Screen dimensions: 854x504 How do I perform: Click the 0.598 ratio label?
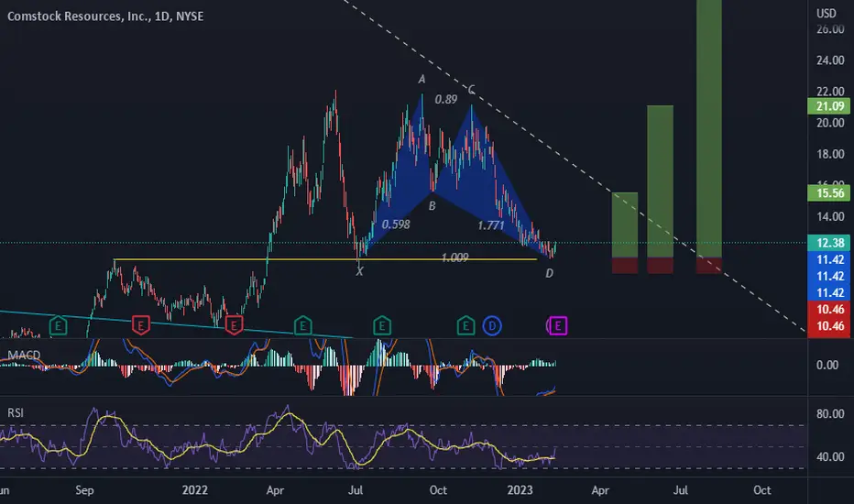coord(396,225)
